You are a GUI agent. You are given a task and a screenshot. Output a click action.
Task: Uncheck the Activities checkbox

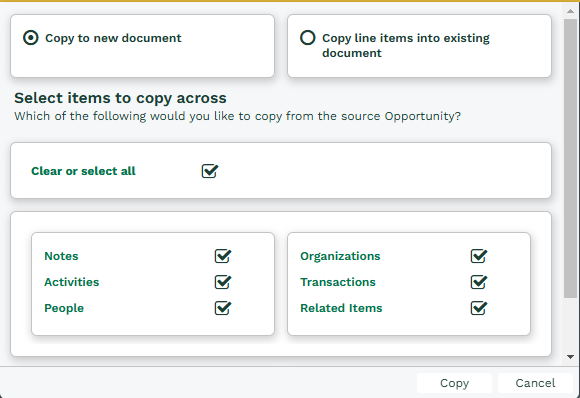[x=223, y=282]
